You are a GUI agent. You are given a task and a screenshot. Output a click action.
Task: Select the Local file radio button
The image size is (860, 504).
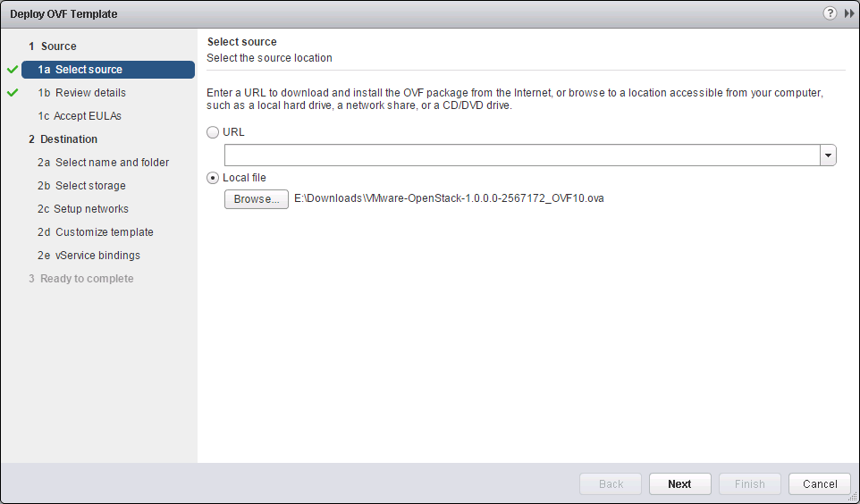tap(213, 178)
